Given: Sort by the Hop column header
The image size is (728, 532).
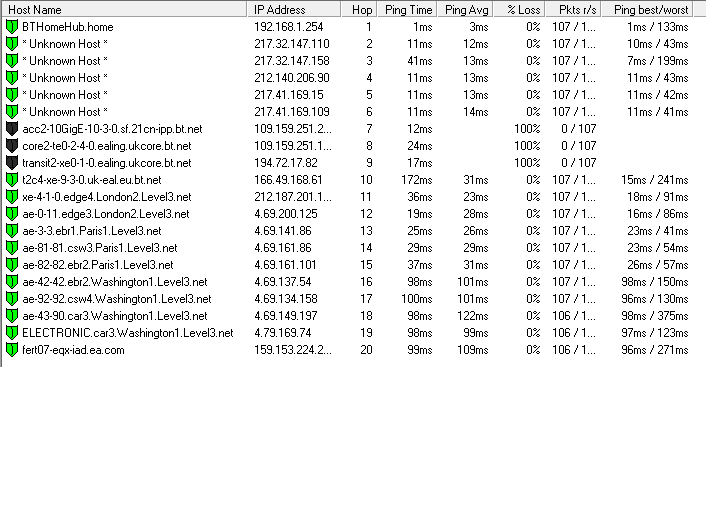Looking at the screenshot, I should tap(358, 9).
